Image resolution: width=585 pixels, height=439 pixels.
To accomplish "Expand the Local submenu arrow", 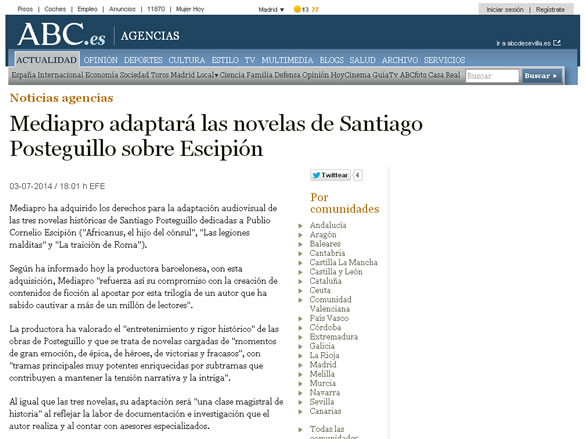I will coord(216,76).
